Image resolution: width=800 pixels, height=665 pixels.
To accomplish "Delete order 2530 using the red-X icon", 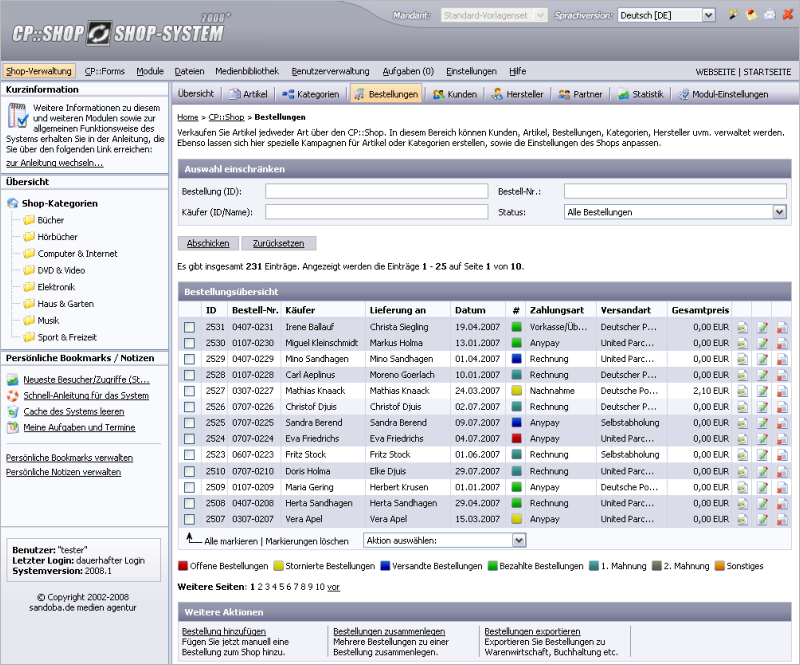I will [782, 343].
